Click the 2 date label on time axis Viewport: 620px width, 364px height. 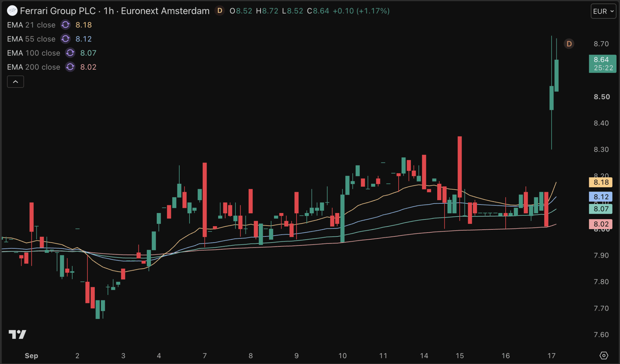coord(77,356)
